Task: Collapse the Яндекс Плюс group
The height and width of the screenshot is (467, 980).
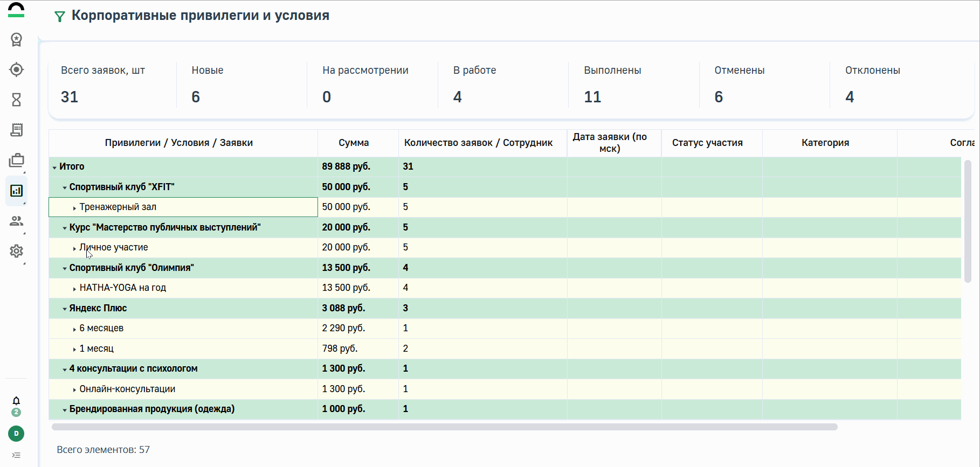Action: [65, 309]
